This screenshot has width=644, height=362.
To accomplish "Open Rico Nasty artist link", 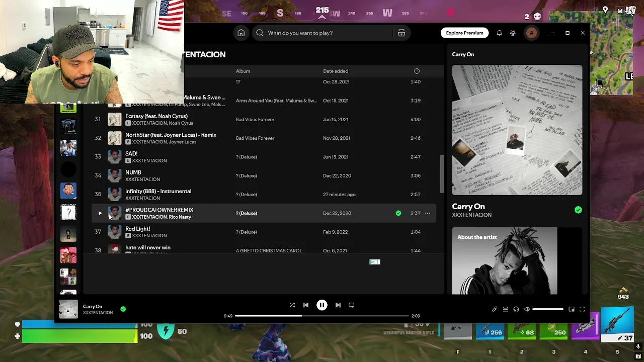I will 180,217.
